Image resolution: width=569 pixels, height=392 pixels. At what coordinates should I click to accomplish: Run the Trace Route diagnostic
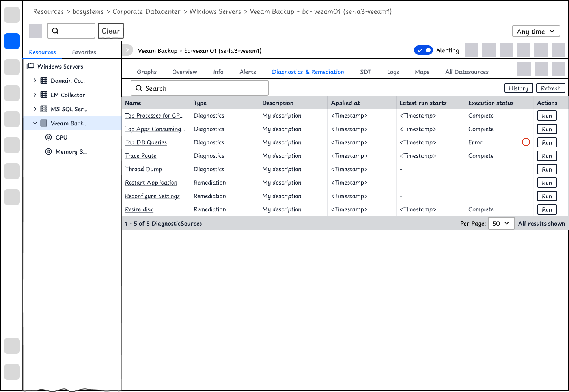pyautogui.click(x=547, y=156)
